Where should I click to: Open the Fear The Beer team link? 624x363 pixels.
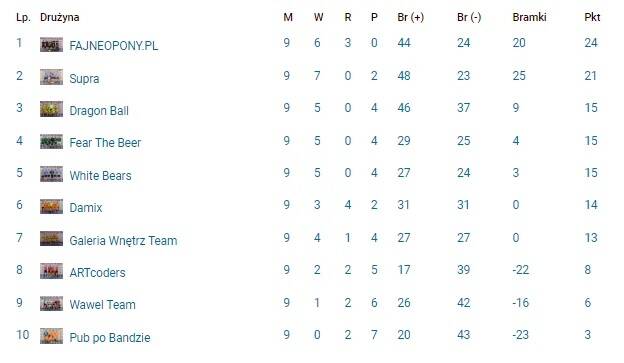[x=105, y=143]
